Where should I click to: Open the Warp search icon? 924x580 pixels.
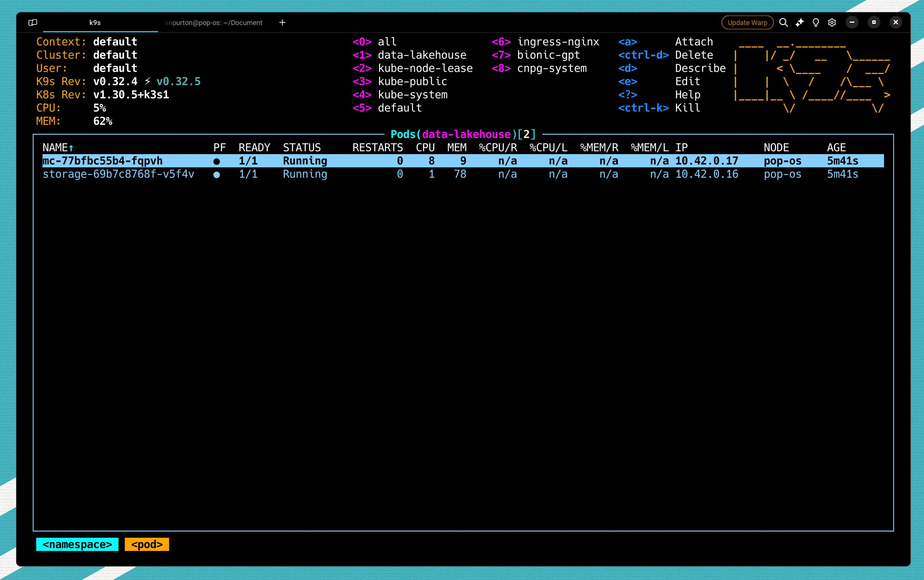pos(783,23)
